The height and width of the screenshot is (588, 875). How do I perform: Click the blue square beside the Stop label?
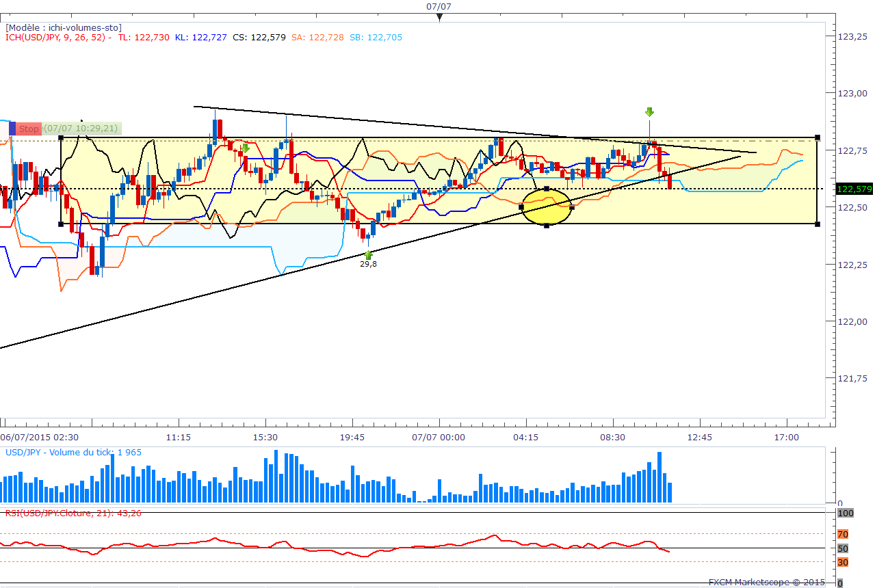pyautogui.click(x=12, y=128)
